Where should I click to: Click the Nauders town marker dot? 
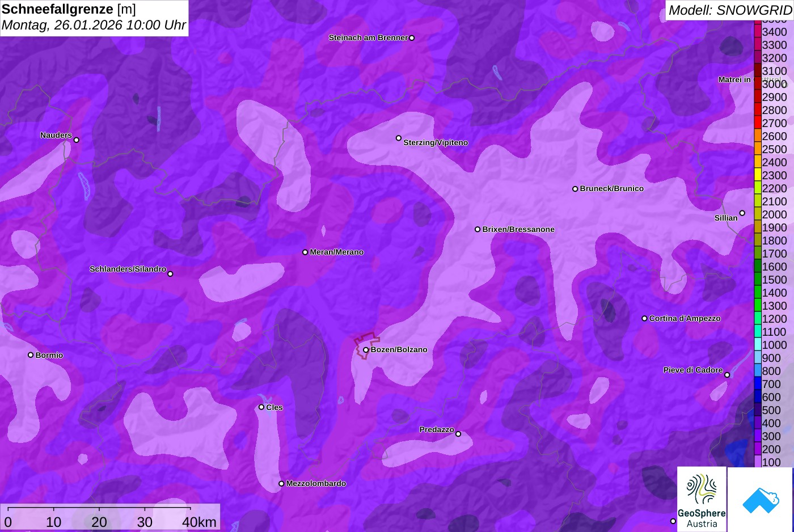click(77, 140)
